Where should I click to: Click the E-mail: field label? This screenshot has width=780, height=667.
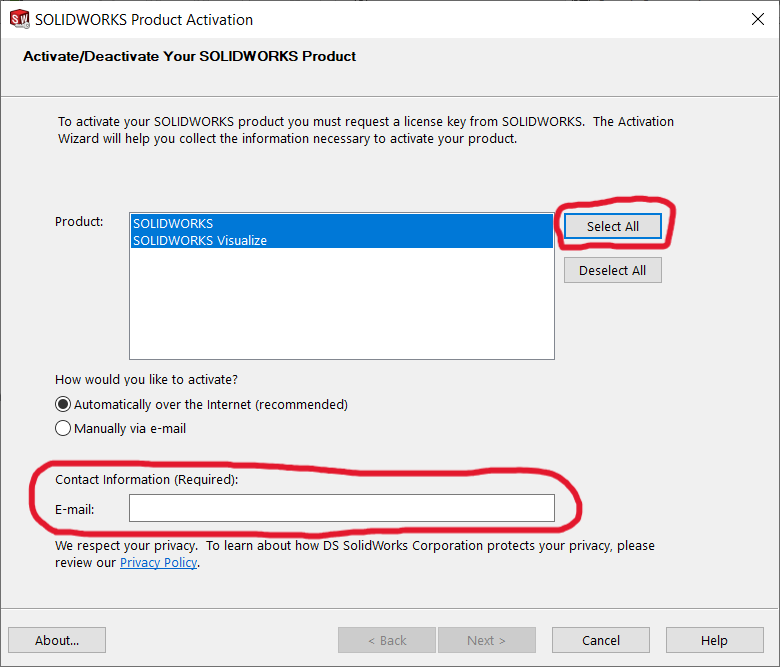tap(75, 510)
